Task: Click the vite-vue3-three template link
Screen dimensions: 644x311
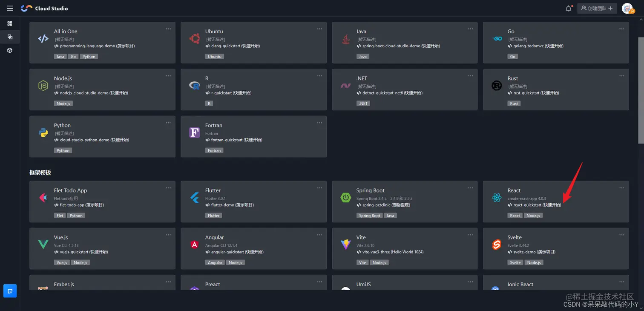Action: 390,252
